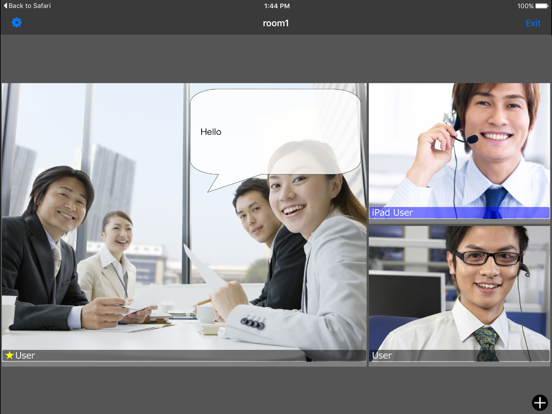Tap the yellow star host icon

10,356
